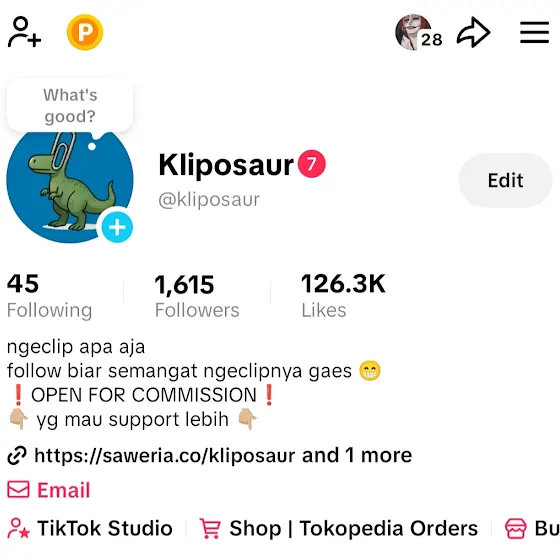The height and width of the screenshot is (560, 560).
Task: Click the Edit profile button
Action: pos(505,180)
